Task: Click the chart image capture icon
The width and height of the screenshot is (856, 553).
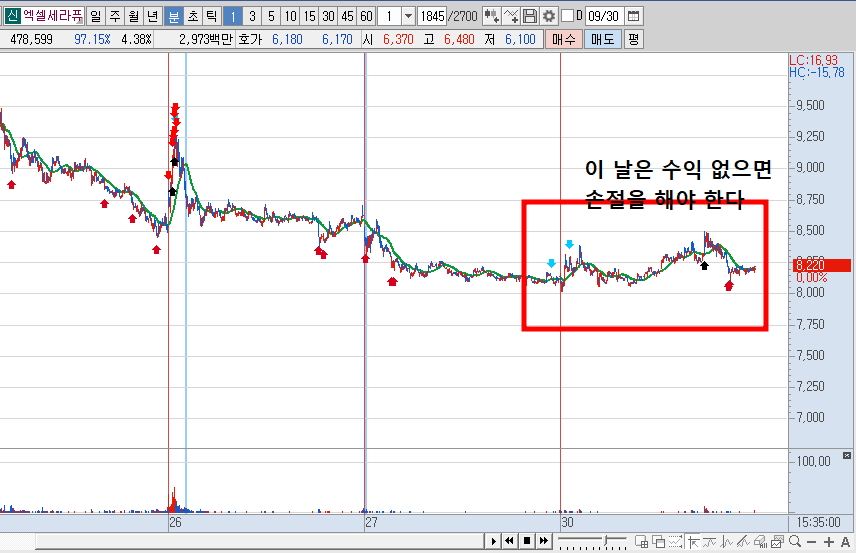Action: point(777,542)
